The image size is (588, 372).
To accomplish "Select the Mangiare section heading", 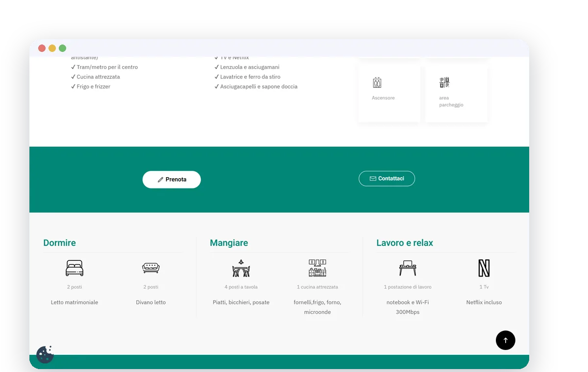I will [229, 243].
